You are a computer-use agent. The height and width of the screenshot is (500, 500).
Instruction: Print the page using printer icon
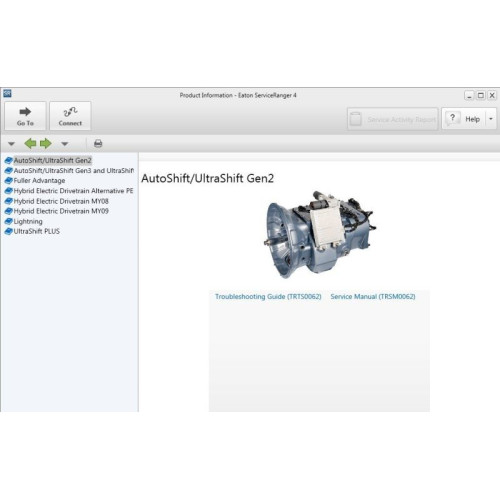tap(98, 144)
